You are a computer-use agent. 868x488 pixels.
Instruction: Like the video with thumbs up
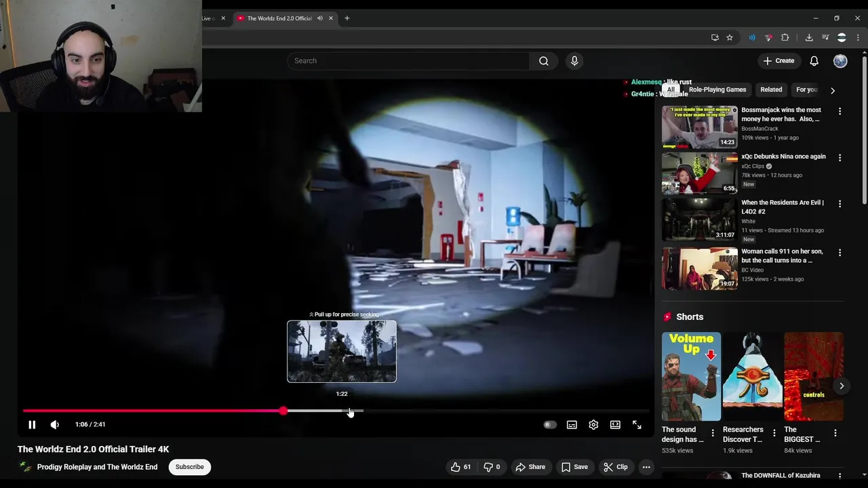[x=460, y=467]
